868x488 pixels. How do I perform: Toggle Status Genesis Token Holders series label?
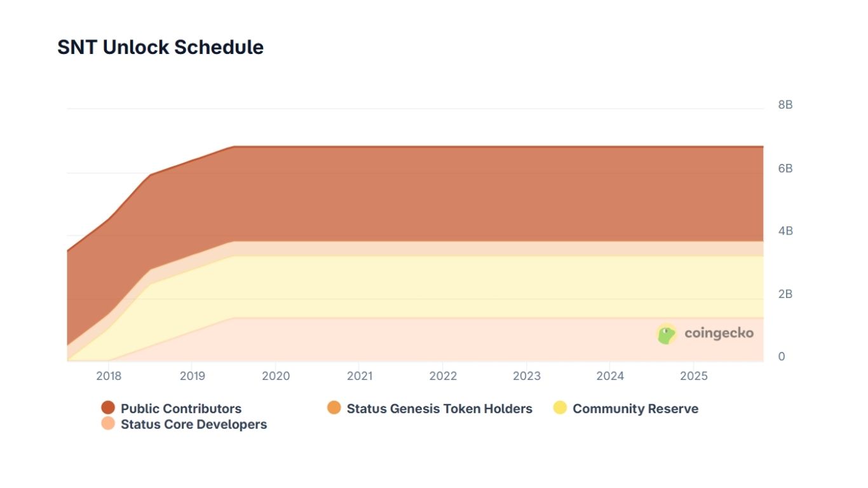(439, 409)
